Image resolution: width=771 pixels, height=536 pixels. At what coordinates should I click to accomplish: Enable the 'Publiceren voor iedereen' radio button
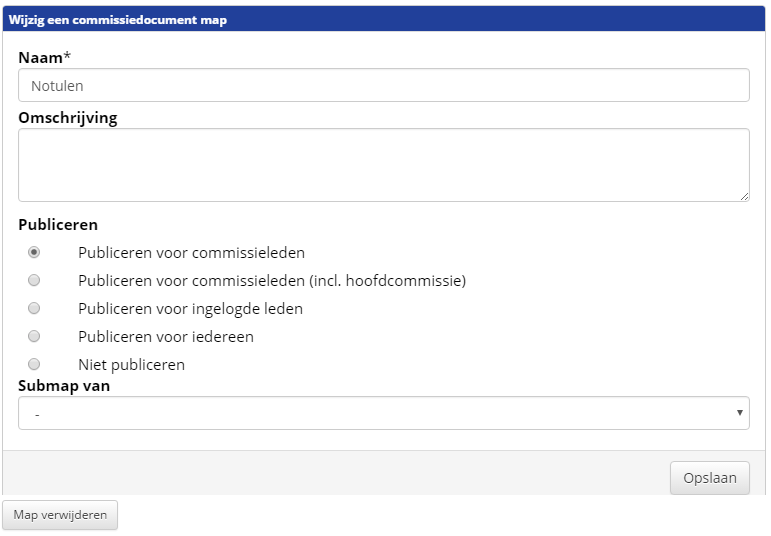(34, 336)
